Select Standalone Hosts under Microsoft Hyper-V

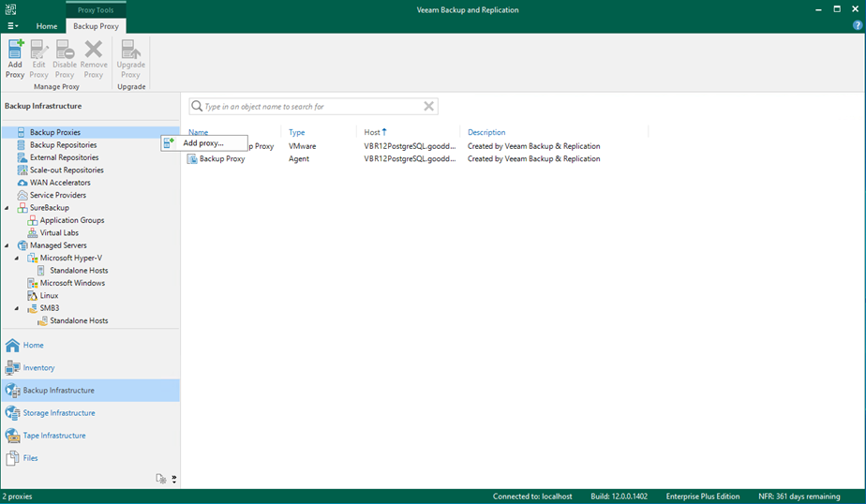tap(79, 271)
